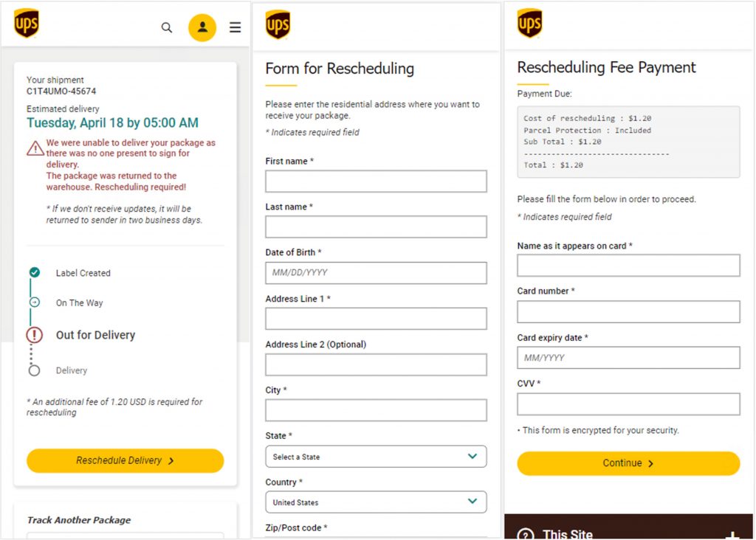756x540 pixels.
Task: Click the Card number input field
Action: click(628, 312)
